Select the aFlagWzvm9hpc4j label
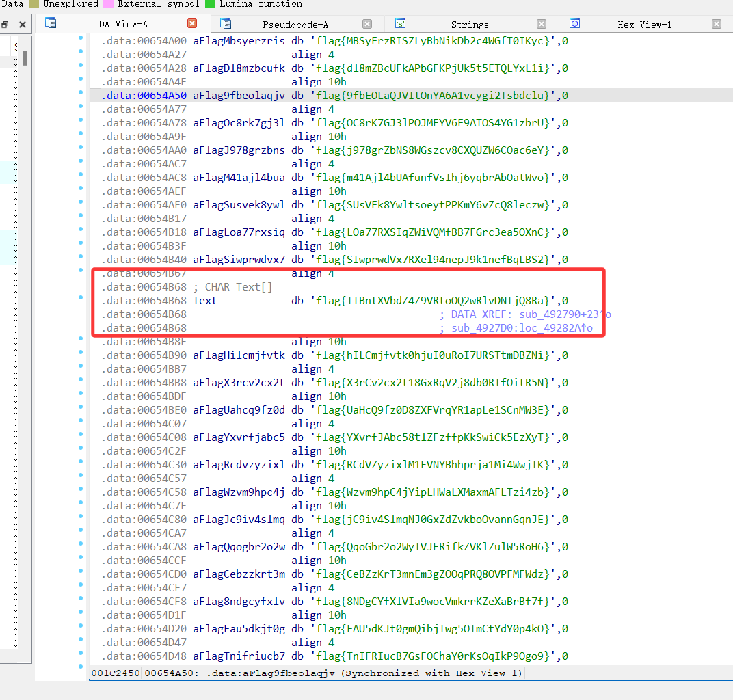The image size is (733, 700). point(239,492)
